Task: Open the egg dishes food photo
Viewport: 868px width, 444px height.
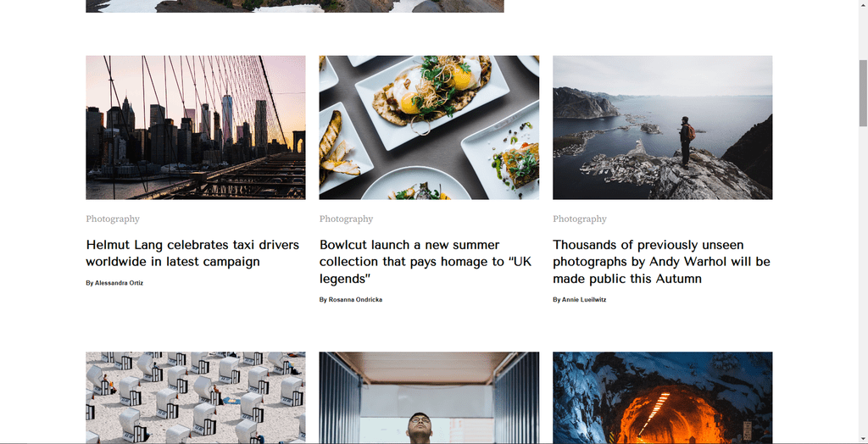Action: (429, 127)
